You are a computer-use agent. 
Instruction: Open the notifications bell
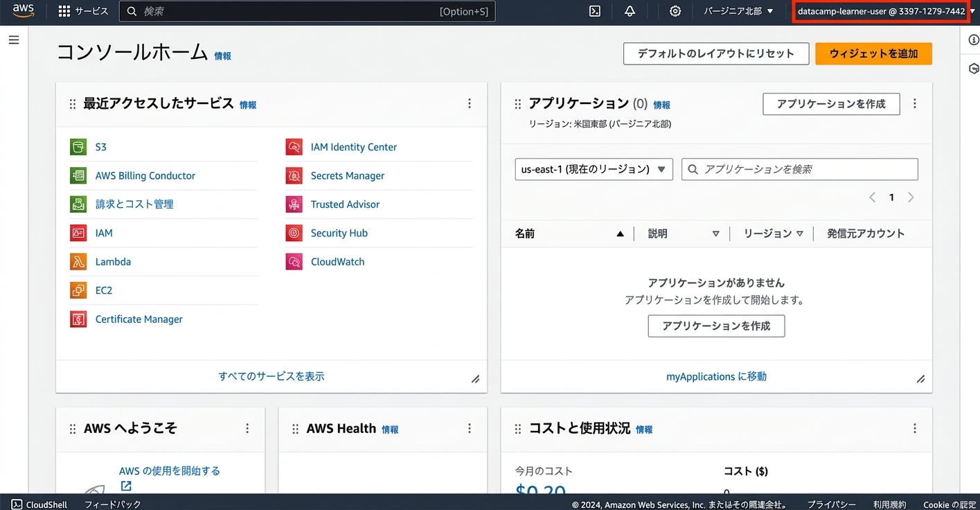pos(630,11)
